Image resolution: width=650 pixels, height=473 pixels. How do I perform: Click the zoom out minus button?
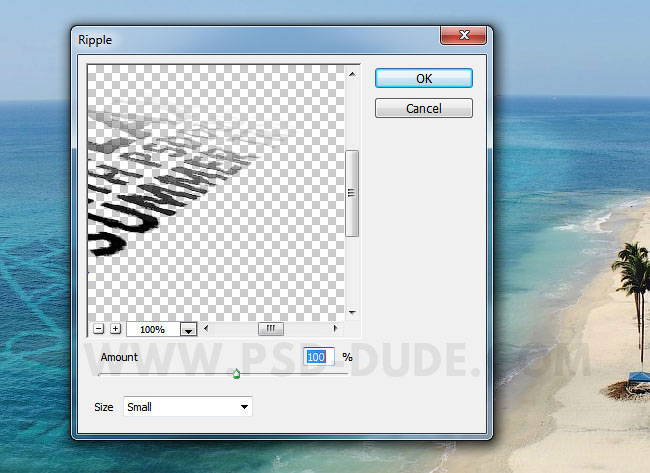click(x=98, y=328)
